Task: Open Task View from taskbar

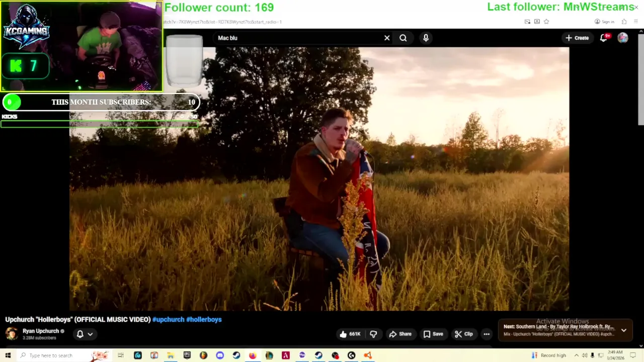Action: pos(121,355)
